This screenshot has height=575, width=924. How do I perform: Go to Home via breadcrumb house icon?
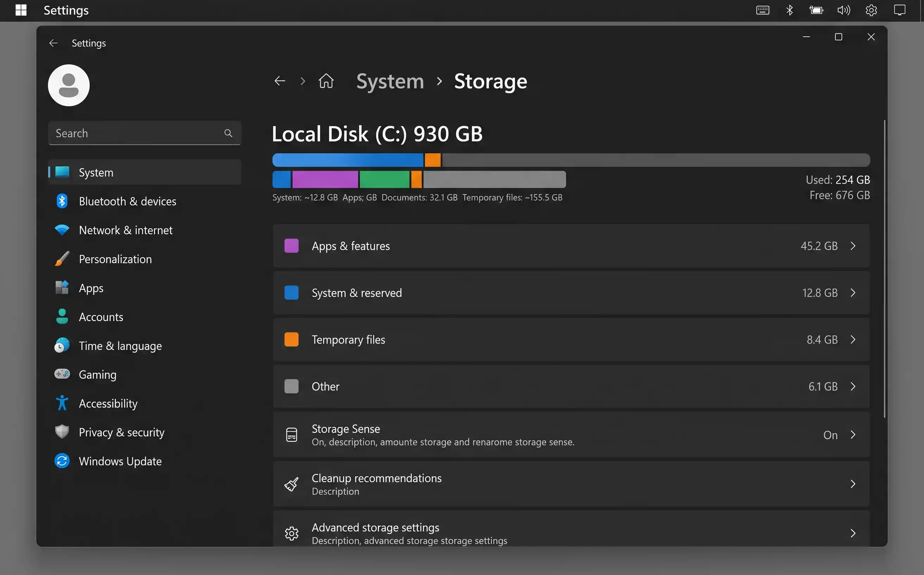pyautogui.click(x=326, y=81)
